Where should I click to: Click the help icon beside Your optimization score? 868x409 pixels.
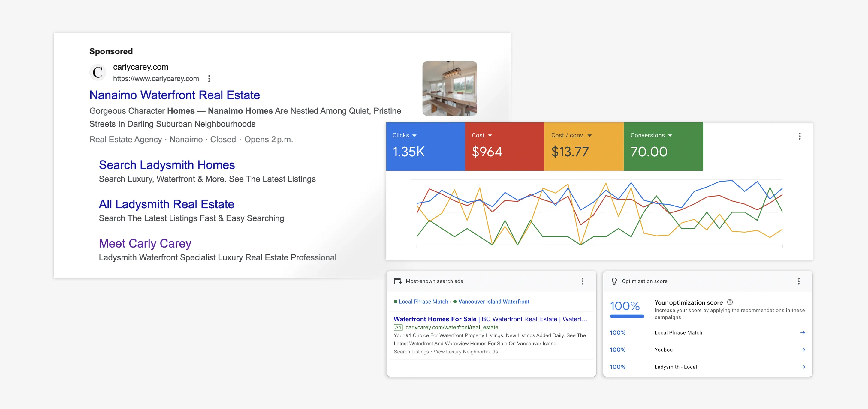[730, 302]
